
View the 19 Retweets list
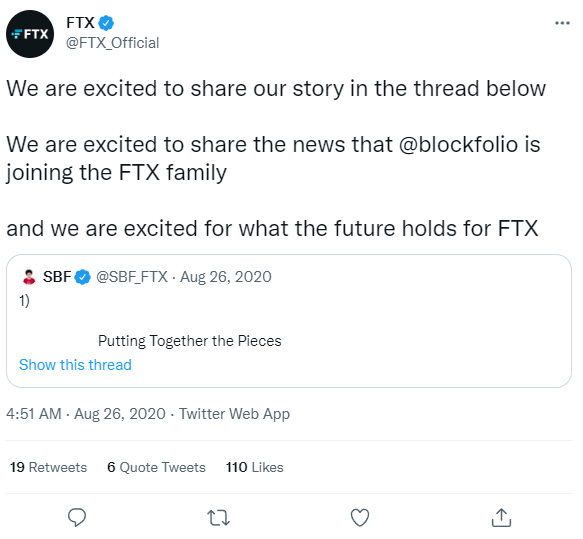[48, 467]
